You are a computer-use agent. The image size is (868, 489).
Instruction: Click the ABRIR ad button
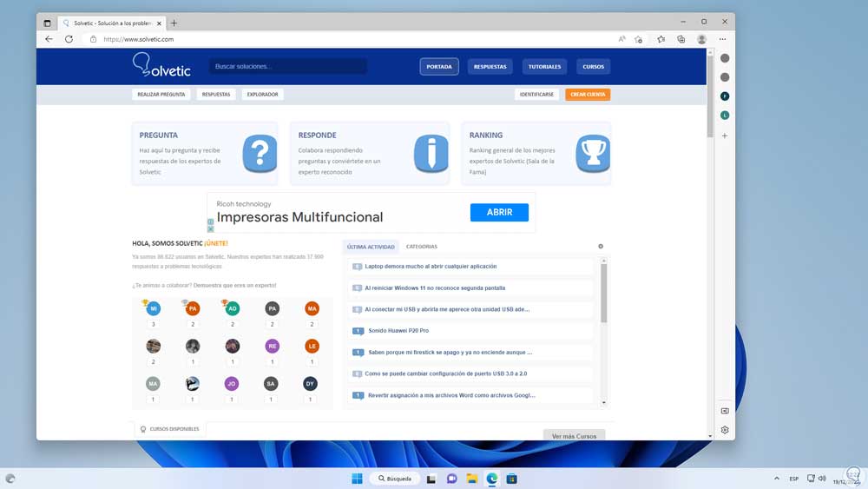point(499,212)
